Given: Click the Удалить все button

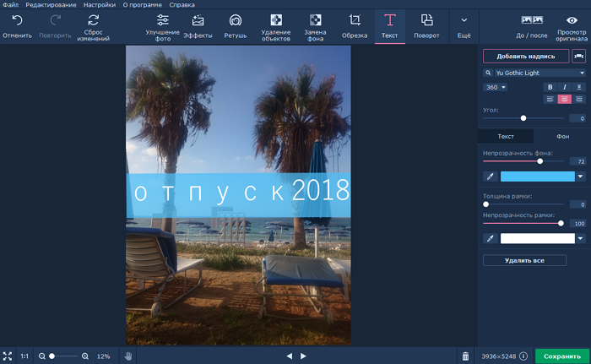Looking at the screenshot, I should pyautogui.click(x=524, y=260).
